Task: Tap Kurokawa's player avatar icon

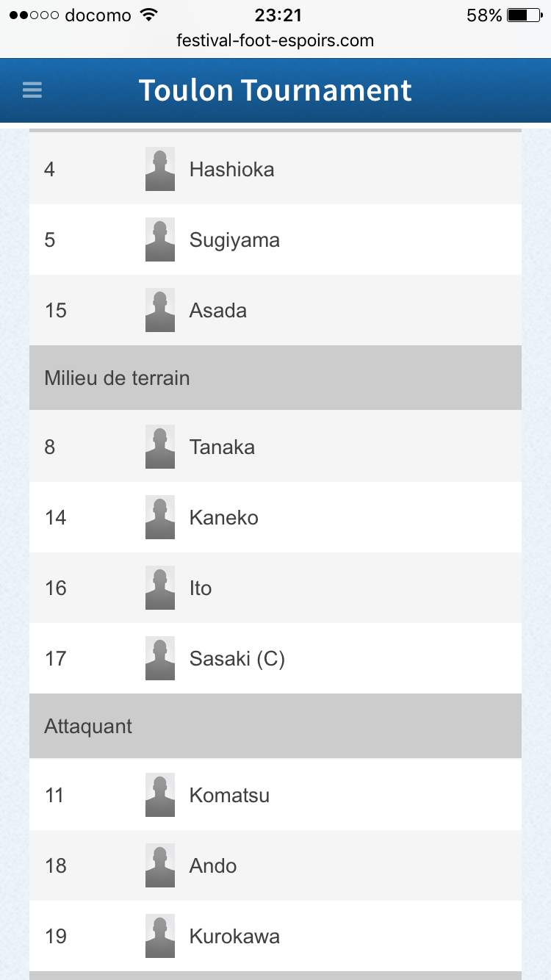Action: click(160, 936)
